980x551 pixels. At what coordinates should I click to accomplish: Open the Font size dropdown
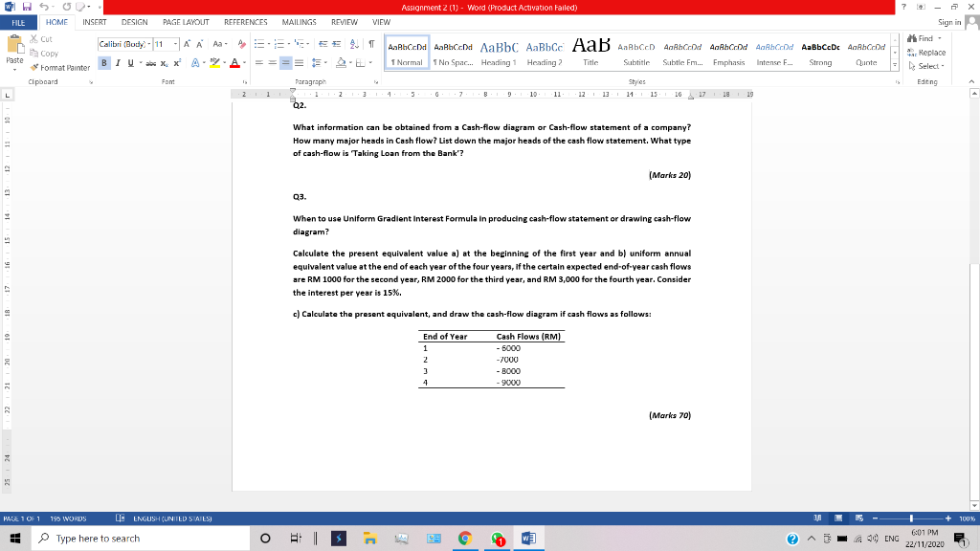[175, 42]
